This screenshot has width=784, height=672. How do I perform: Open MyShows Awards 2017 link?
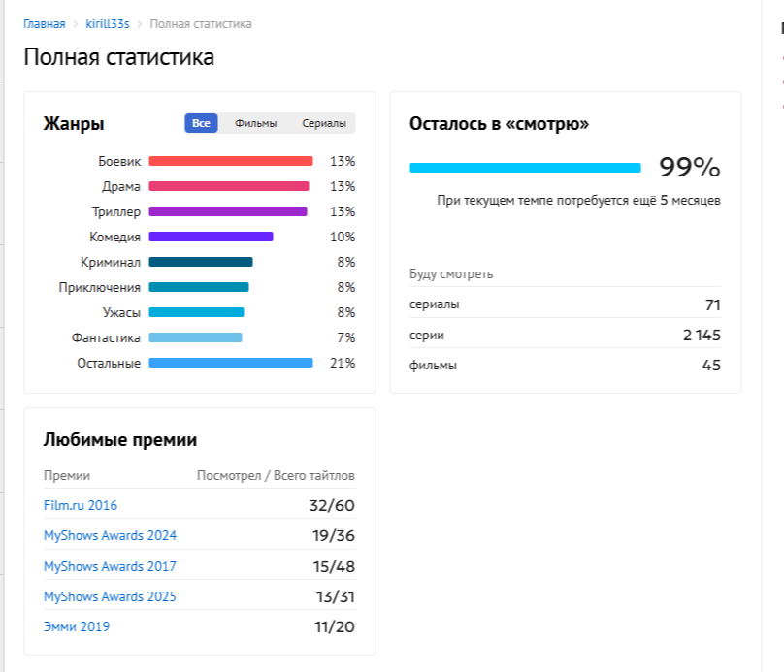110,566
